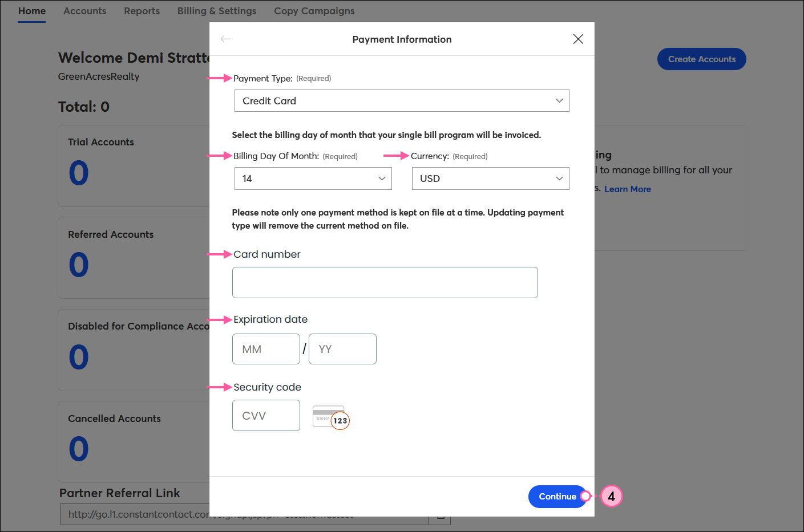Open the Currency dropdown
Viewport: 804px width, 532px height.
pyautogui.click(x=491, y=178)
